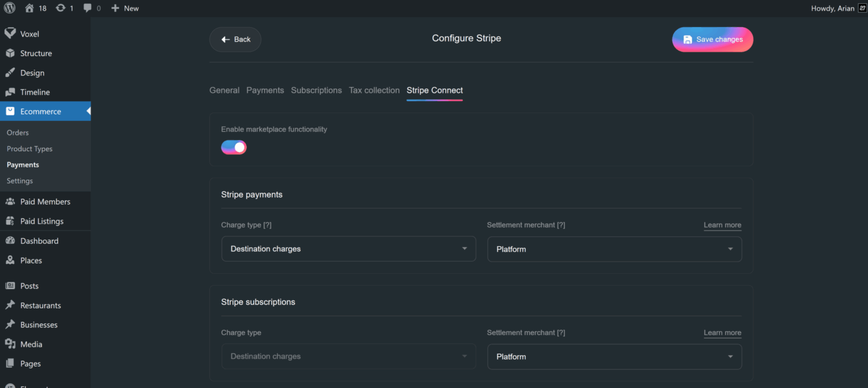The width and height of the screenshot is (868, 388).
Task: Open the site home icon in the admin bar
Action: click(x=29, y=8)
